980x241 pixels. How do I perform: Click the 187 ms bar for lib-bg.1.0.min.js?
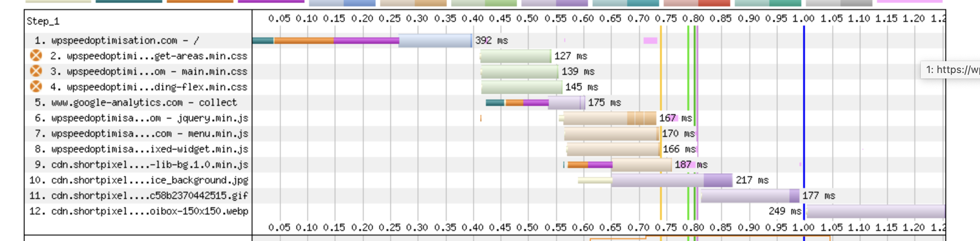[618, 165]
